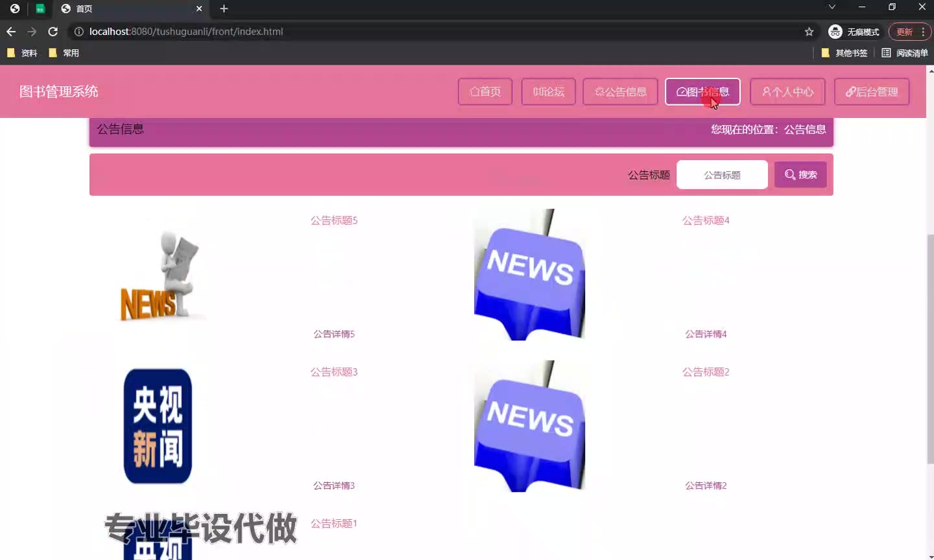The width and height of the screenshot is (934, 560).
Task: Open new tab with plus icon
Action: (x=224, y=8)
